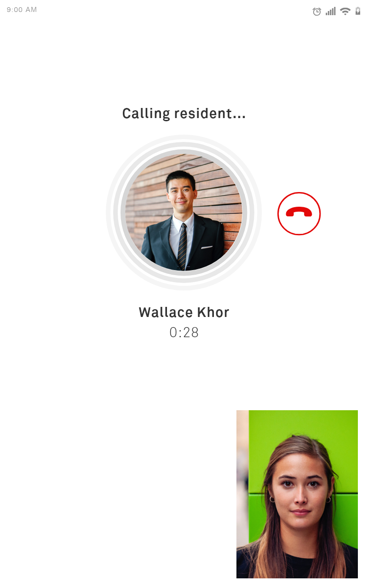Screen dimensions: 368x588
Task: Tap the cellular signal strength icon
Action: (330, 11)
